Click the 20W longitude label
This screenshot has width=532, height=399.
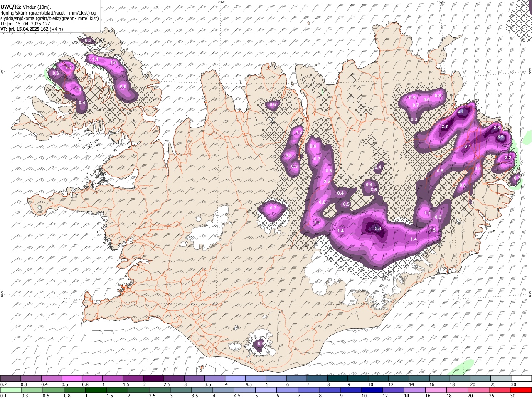coord(221,2)
